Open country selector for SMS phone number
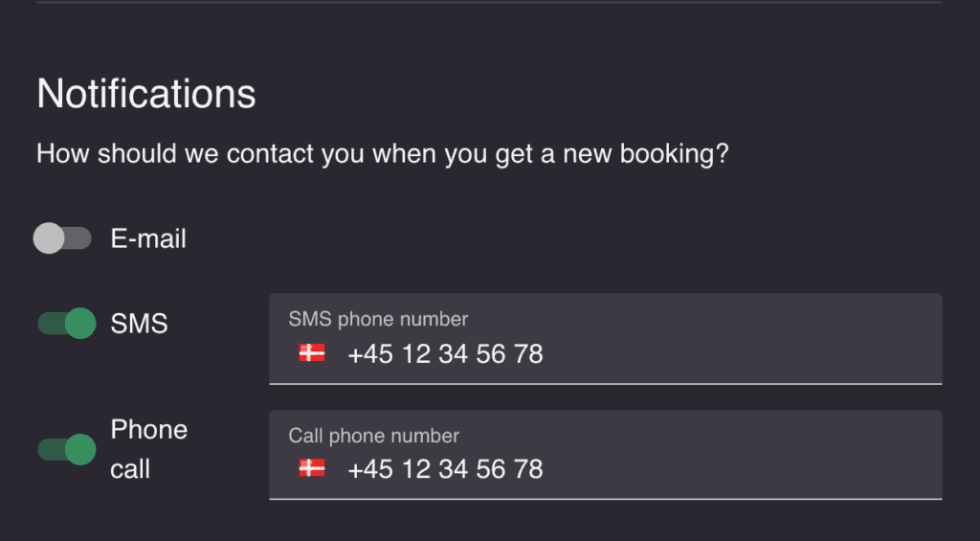 point(312,353)
